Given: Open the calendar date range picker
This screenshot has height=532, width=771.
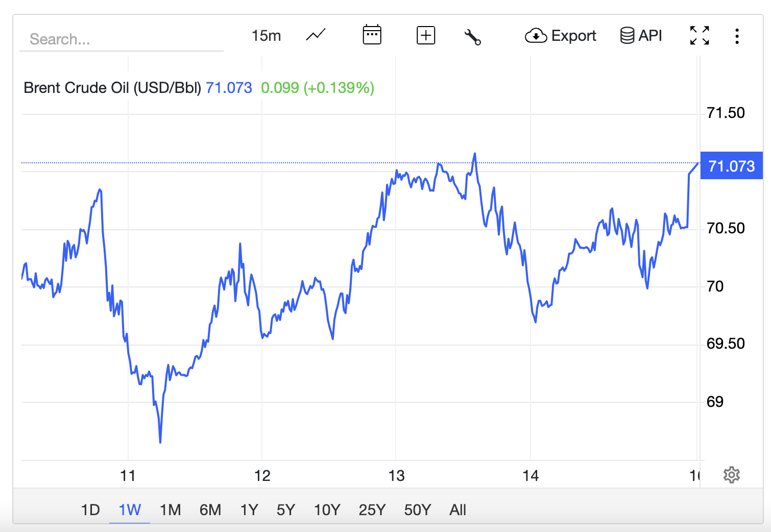Looking at the screenshot, I should [x=372, y=35].
